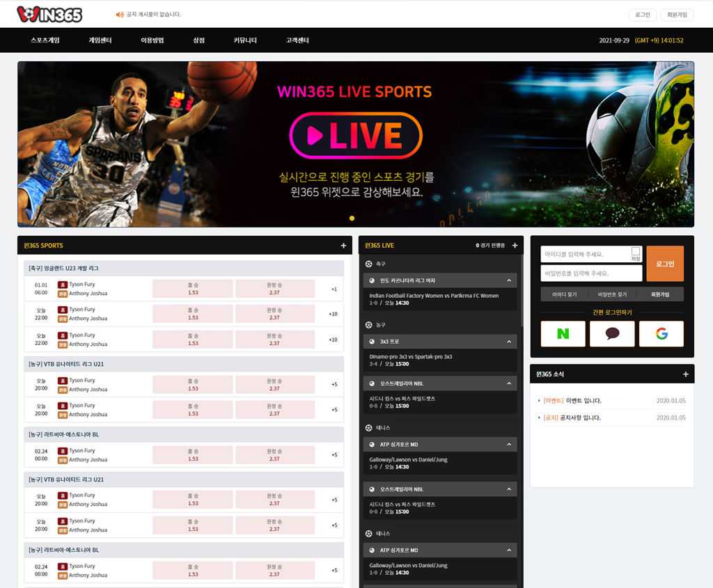This screenshot has height=588, width=713.
Task: Click the yellow banner carousel dot
Action: (352, 218)
